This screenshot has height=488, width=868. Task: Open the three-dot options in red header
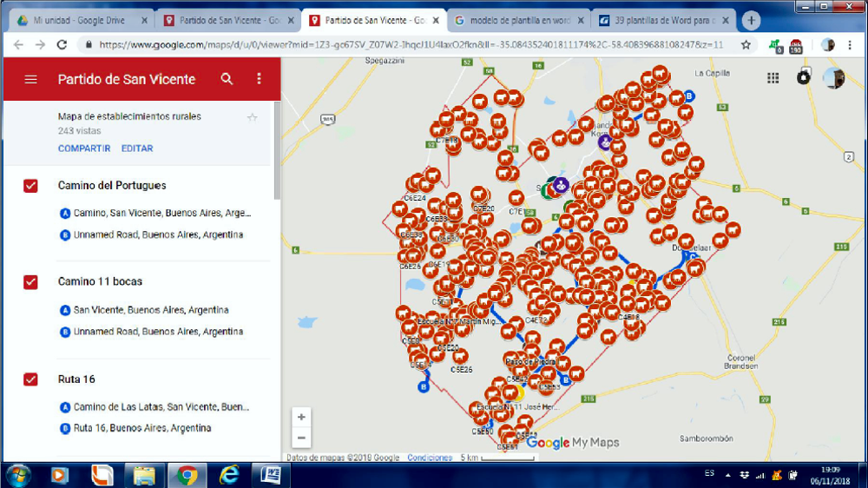pos(259,79)
